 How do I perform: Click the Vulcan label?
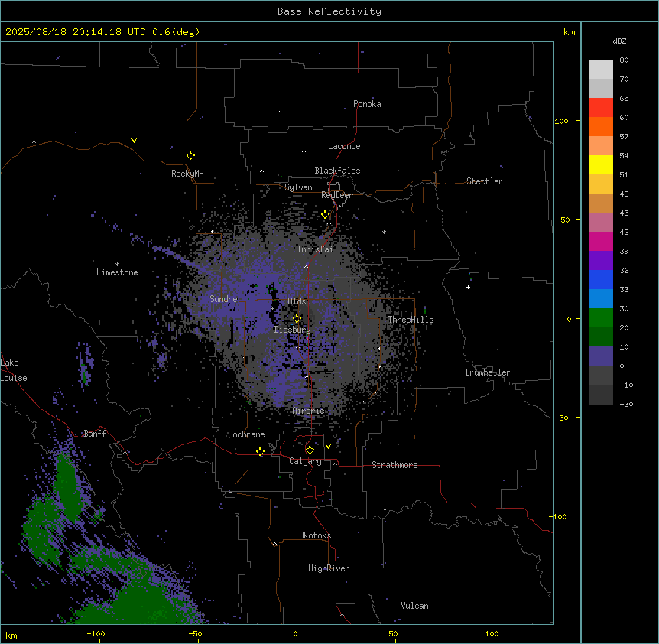pos(415,606)
